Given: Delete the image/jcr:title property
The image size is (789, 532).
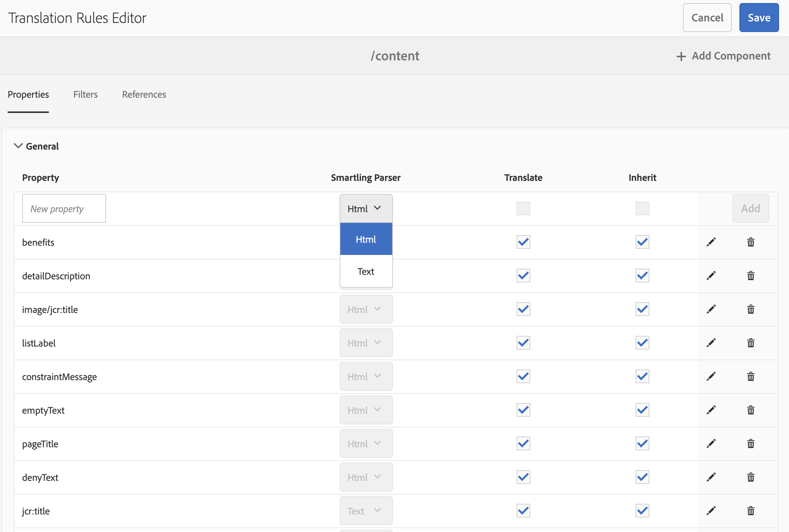Looking at the screenshot, I should pos(751,309).
